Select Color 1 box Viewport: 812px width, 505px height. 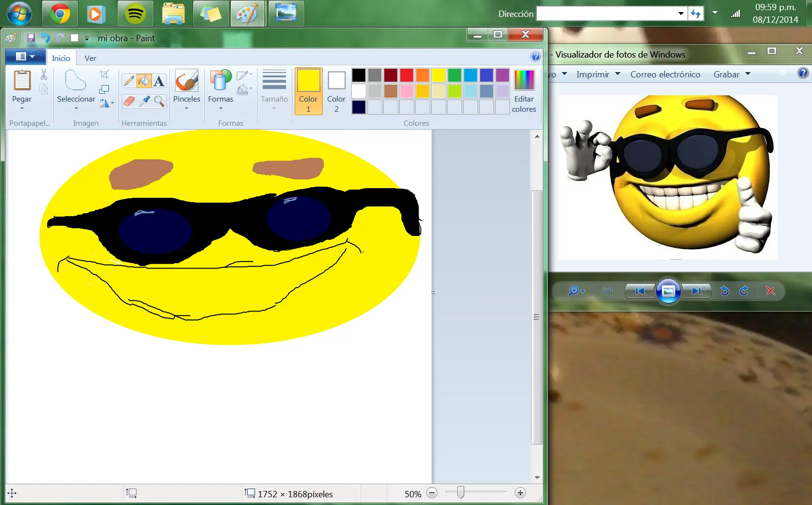pos(308,91)
